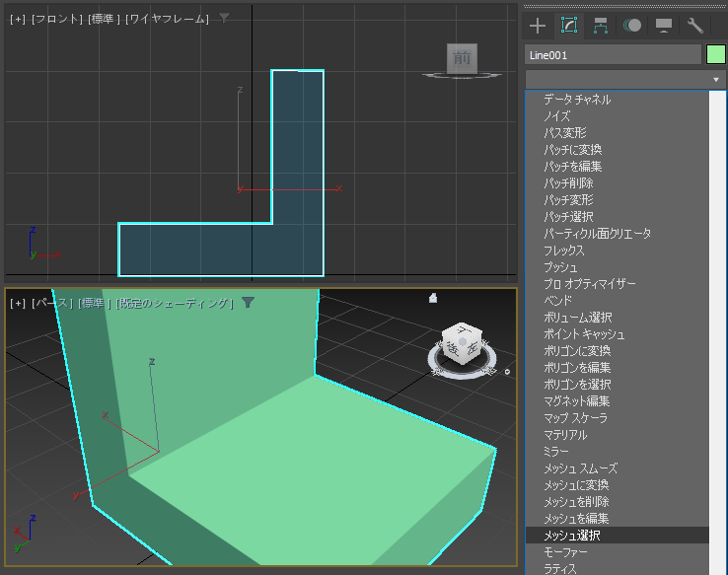
Task: Choose ポリゴンを編集 modifier
Action: pyautogui.click(x=618, y=367)
